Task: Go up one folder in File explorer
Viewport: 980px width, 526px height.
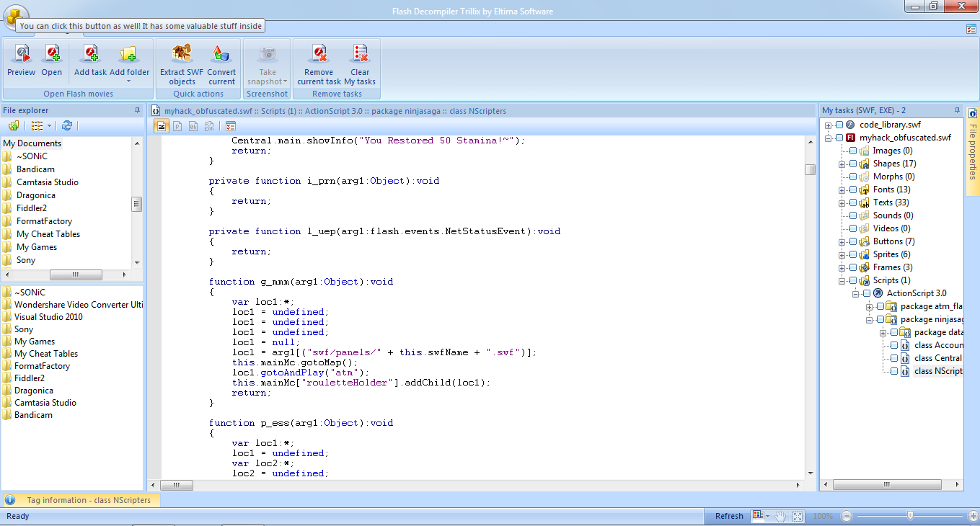Action: tap(14, 125)
